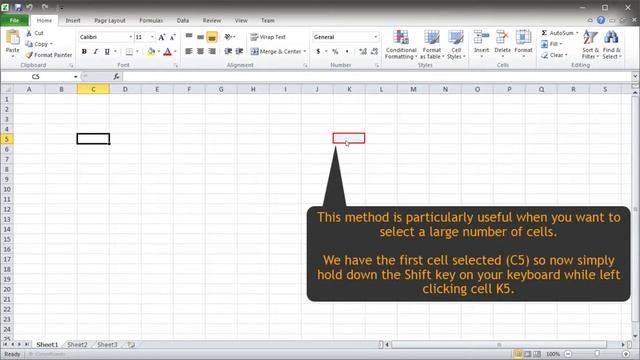Toggle highlighted Bottom Align
The height and width of the screenshot is (360, 640).
click(212, 37)
